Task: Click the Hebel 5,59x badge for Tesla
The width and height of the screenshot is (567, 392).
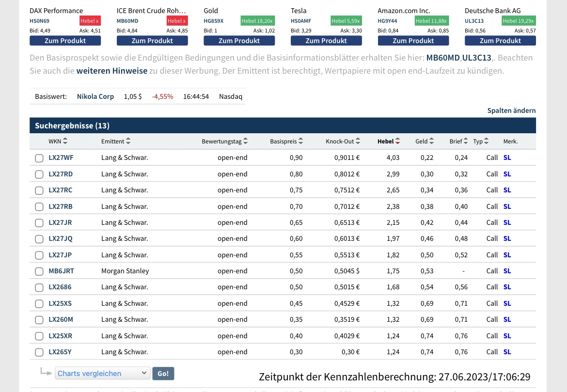Action: [x=346, y=21]
